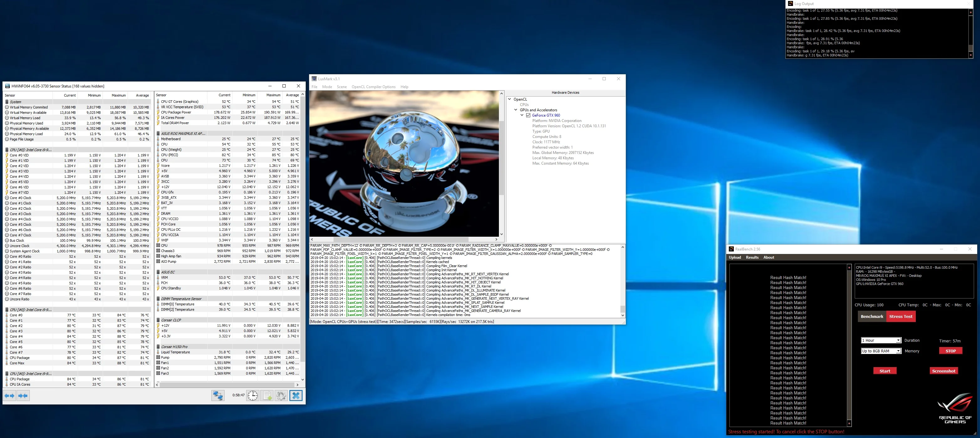The height and width of the screenshot is (438, 980).
Task: Open RealBench About menu
Action: coord(769,257)
